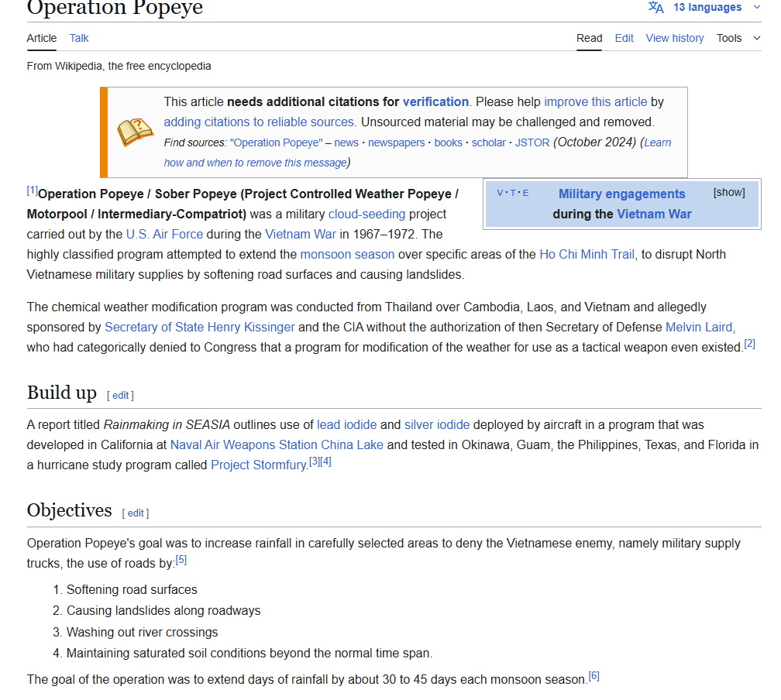Click the "Causing landslides along roadways" list item
This screenshot has width=781, height=700.
[163, 610]
